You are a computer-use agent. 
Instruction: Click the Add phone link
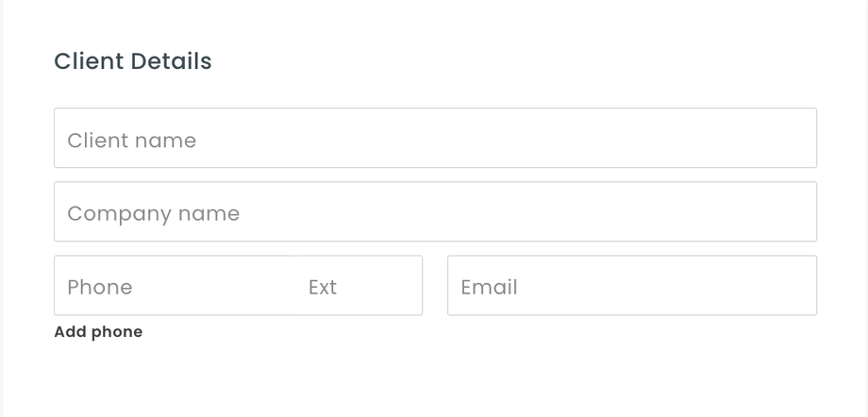point(98,332)
